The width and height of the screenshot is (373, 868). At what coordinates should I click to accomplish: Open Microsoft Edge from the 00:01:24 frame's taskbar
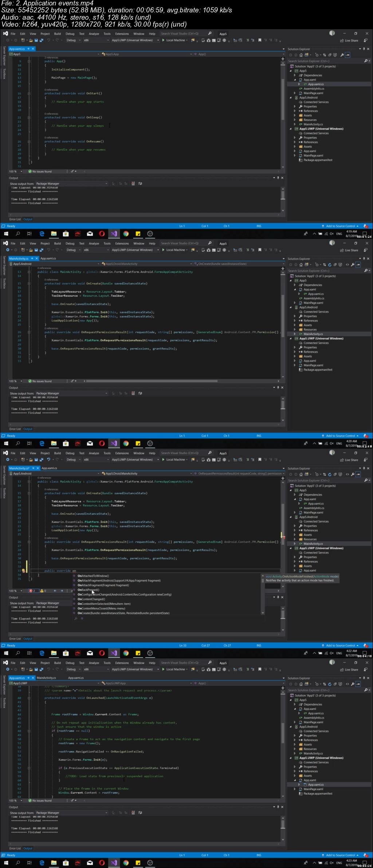coord(42,234)
